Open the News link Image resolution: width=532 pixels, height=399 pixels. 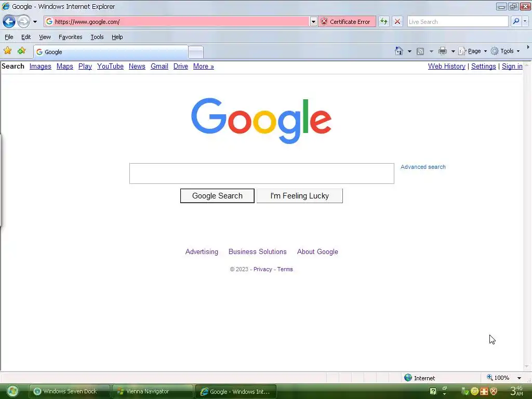[x=137, y=66]
